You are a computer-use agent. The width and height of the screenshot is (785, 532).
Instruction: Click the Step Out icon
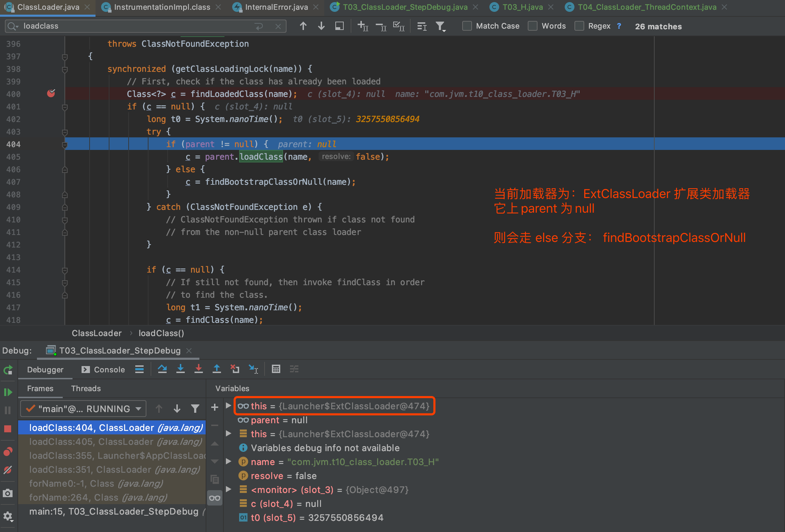pyautogui.click(x=216, y=369)
